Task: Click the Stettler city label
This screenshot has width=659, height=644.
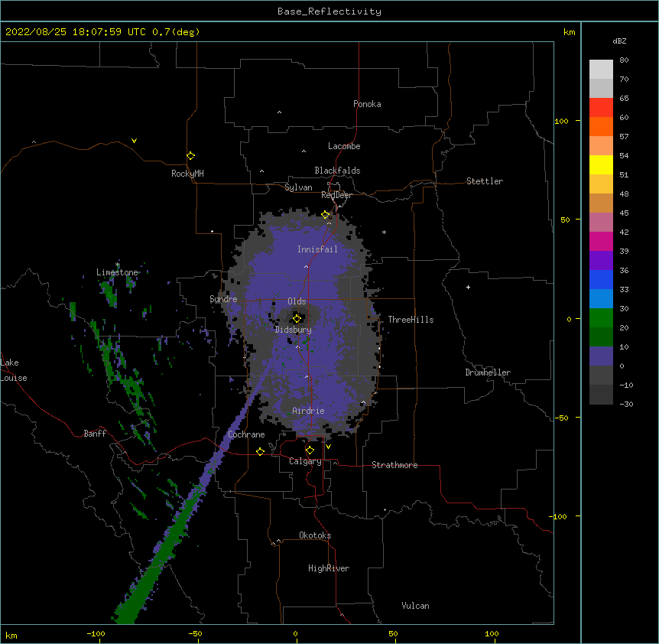Action: tap(484, 181)
